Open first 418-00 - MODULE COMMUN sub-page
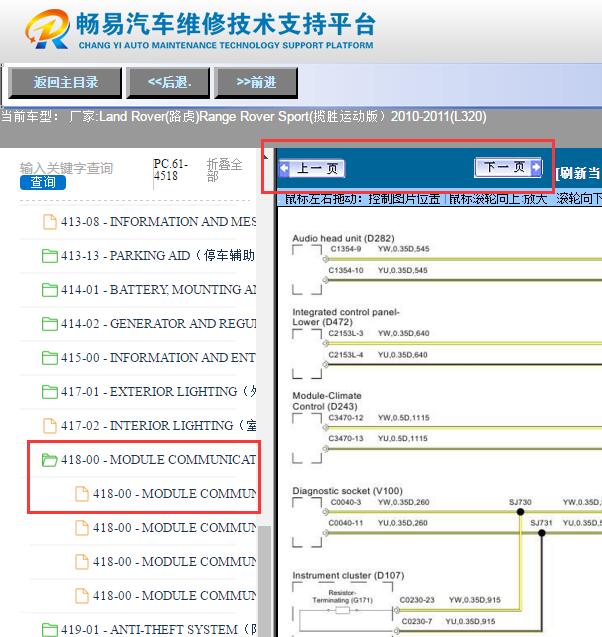The height and width of the screenshot is (637, 602). tap(175, 494)
